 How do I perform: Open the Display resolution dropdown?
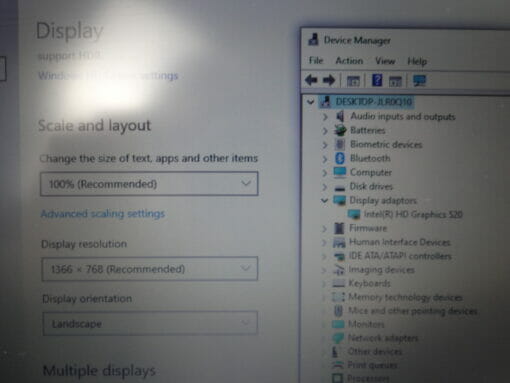pos(150,269)
